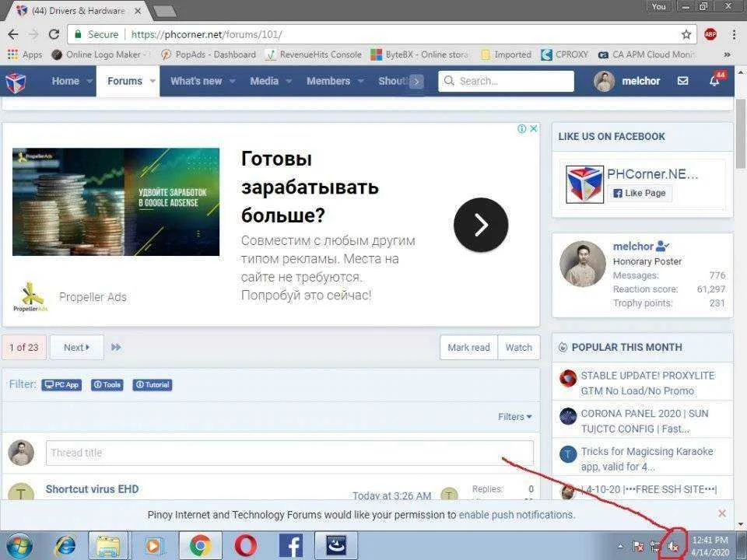Open the Members nav item
Screen dimensions: 747x560
[328, 81]
